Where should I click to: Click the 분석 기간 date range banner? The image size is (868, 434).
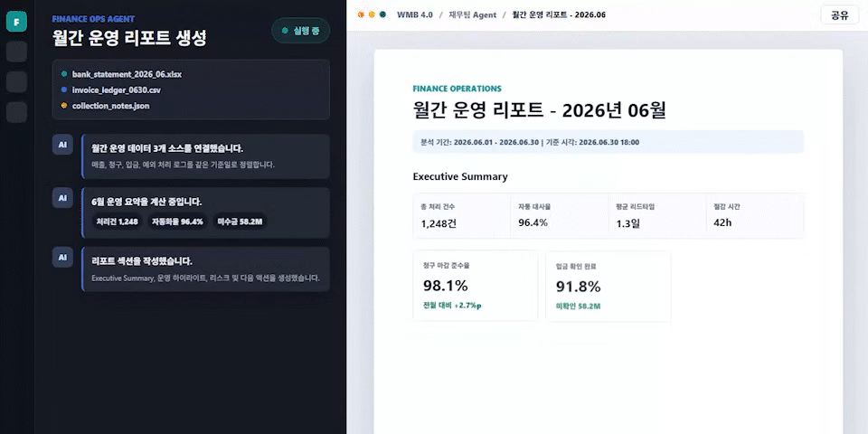pyautogui.click(x=608, y=142)
